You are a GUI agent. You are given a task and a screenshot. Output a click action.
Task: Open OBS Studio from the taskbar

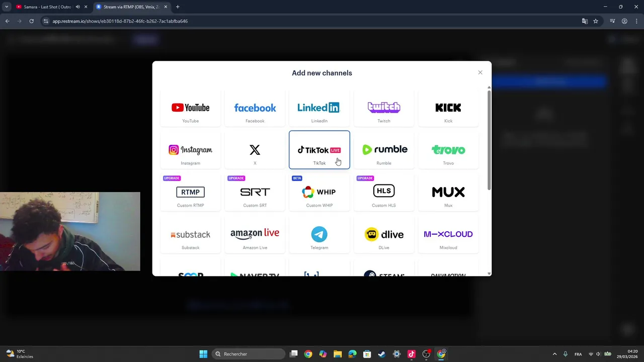426,354
